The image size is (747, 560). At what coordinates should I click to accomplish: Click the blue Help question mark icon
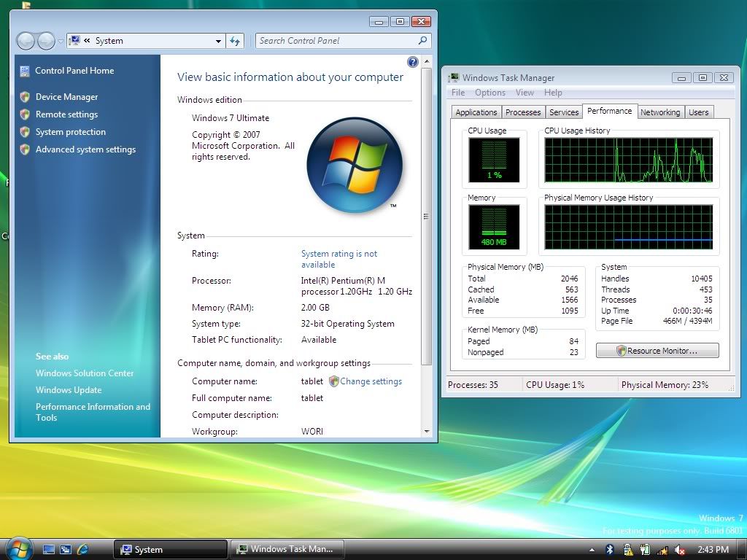(412, 63)
